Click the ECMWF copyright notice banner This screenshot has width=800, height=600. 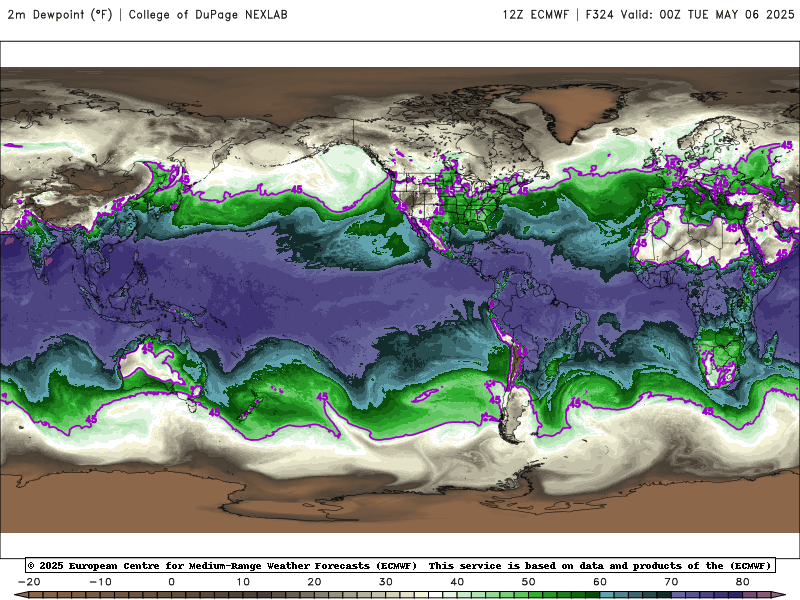click(401, 565)
